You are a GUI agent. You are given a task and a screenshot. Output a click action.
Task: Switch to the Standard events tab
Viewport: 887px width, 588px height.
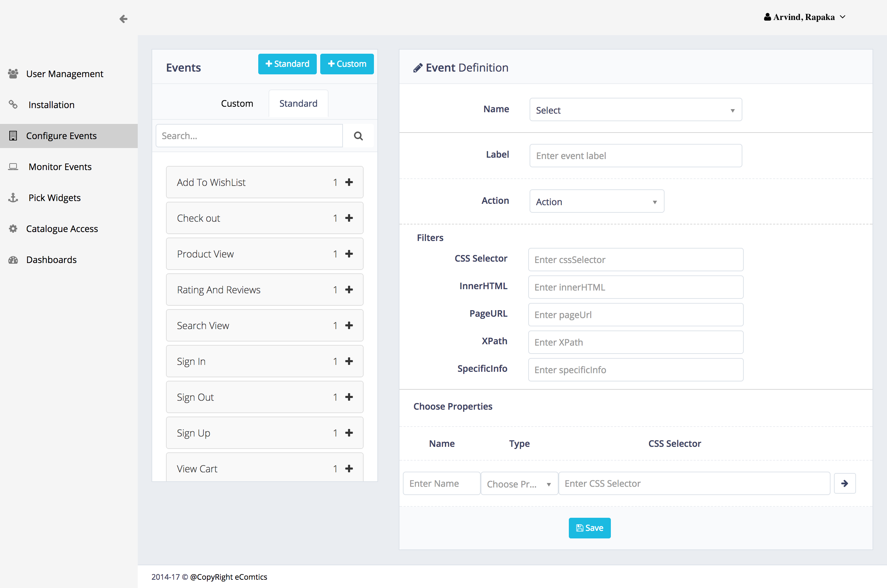298,104
